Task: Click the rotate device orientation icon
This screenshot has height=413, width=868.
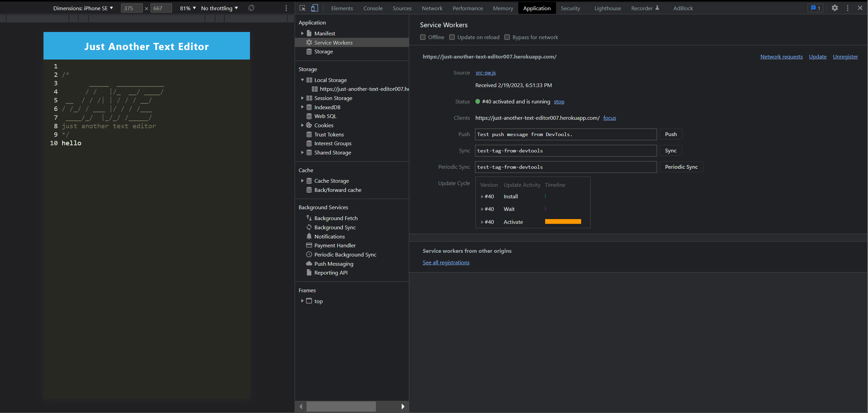Action: pos(251,8)
